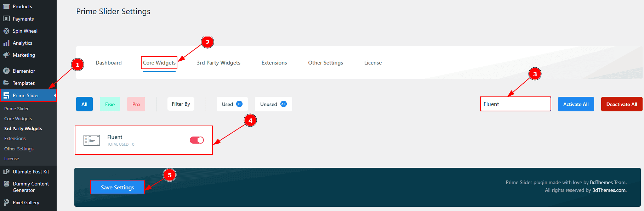Click the Fluent widget thumbnail icon
Viewport: 644px width, 211px height.
click(92, 140)
